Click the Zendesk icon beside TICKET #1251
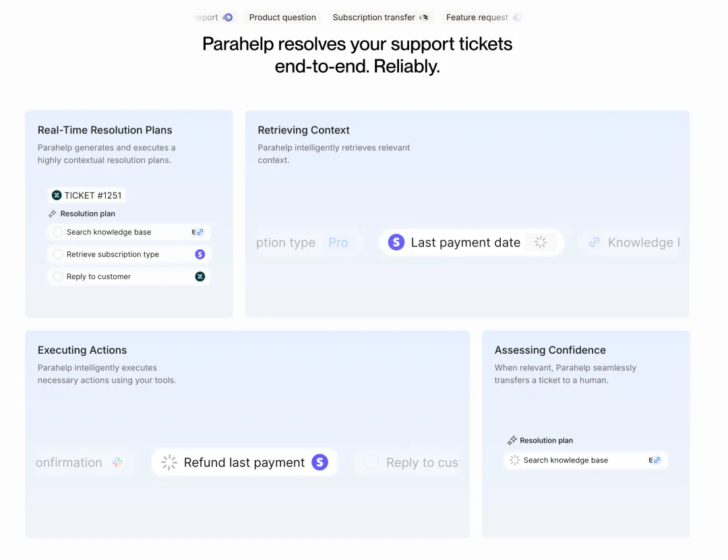 click(57, 195)
